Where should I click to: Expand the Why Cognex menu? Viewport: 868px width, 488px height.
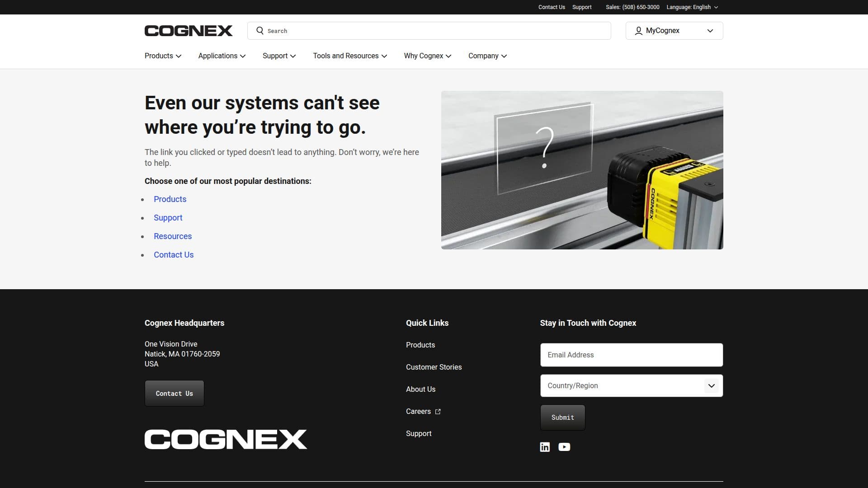pos(428,56)
